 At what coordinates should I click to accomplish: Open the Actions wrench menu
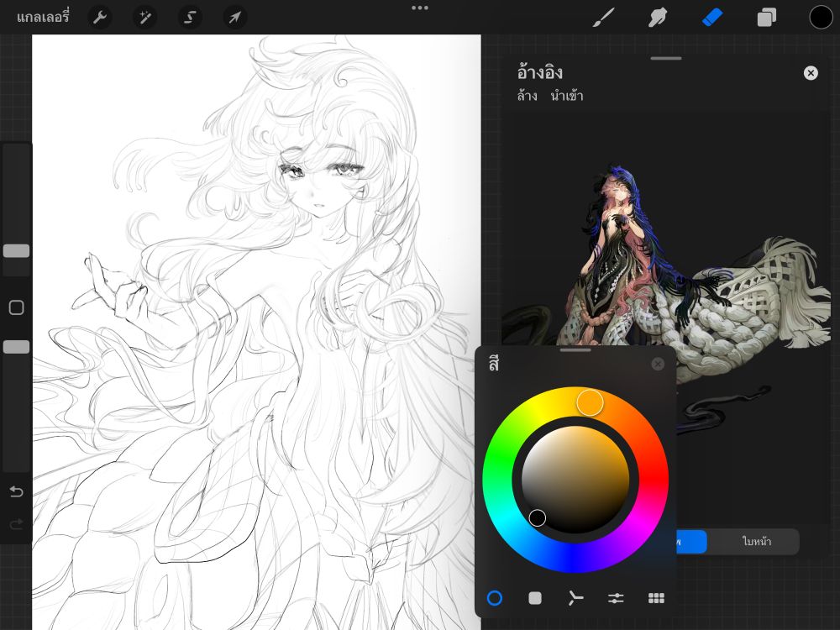coord(100,17)
